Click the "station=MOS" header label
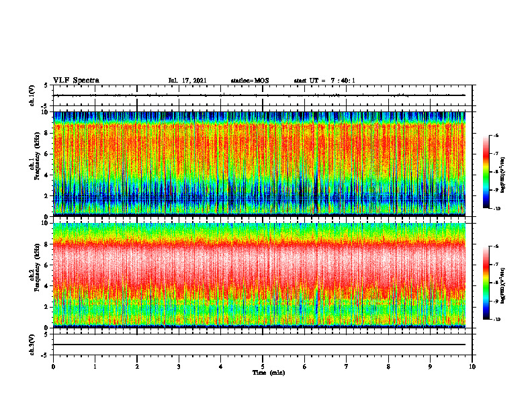 [x=250, y=81]
